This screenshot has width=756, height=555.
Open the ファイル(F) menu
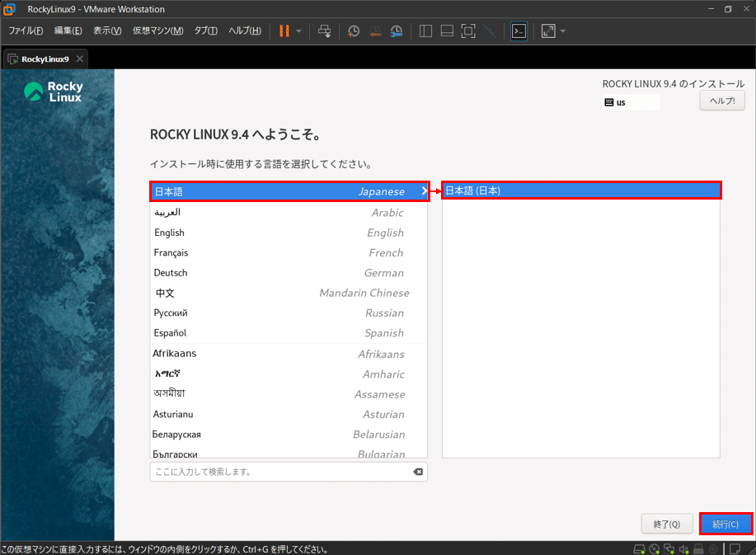(26, 31)
